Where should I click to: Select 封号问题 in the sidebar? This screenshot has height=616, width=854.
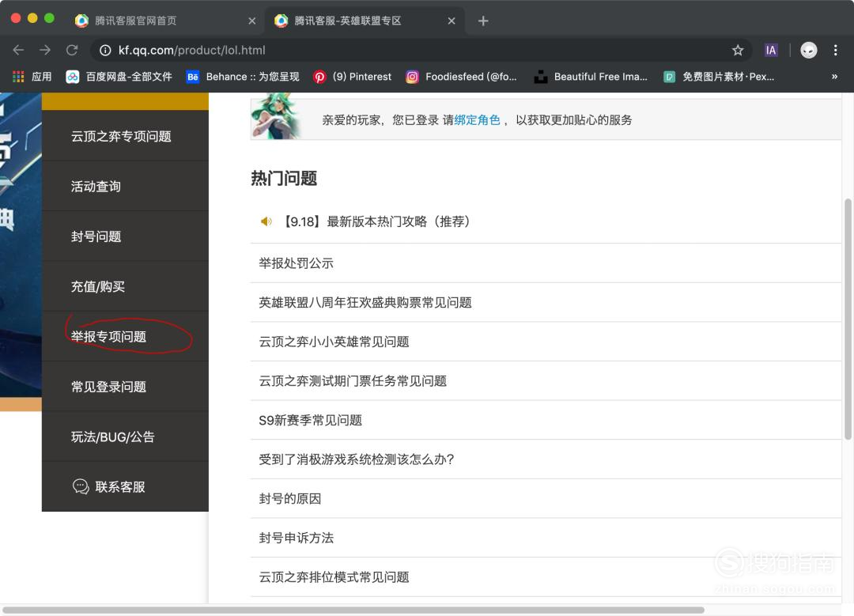125,236
